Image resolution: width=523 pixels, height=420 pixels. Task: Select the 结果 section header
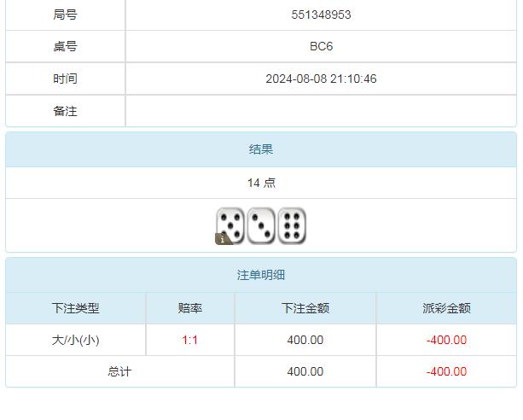[261, 149]
